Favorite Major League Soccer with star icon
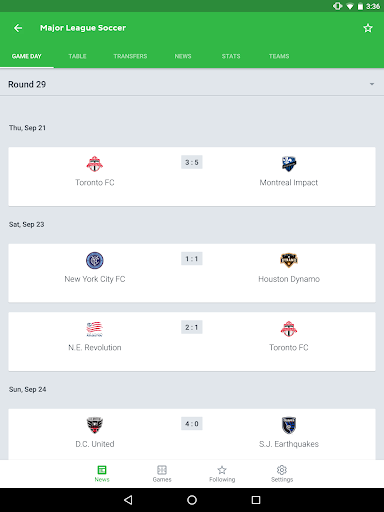Viewport: 384px width, 512px height. [368, 28]
